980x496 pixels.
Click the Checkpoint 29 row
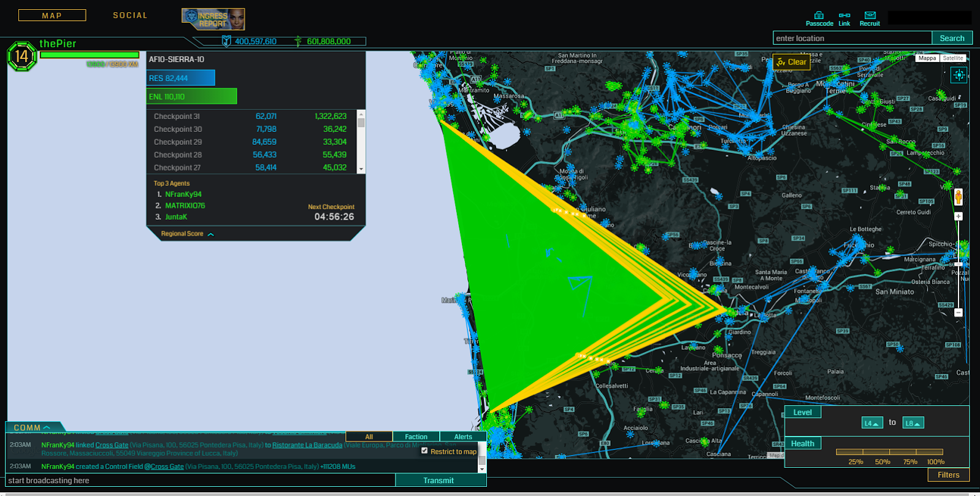pyautogui.click(x=251, y=142)
